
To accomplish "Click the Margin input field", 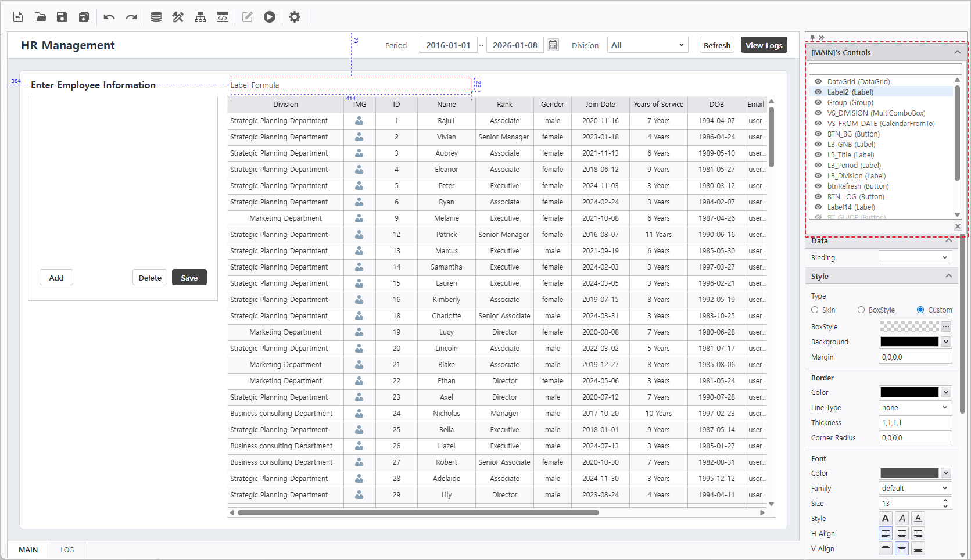I will tap(915, 357).
